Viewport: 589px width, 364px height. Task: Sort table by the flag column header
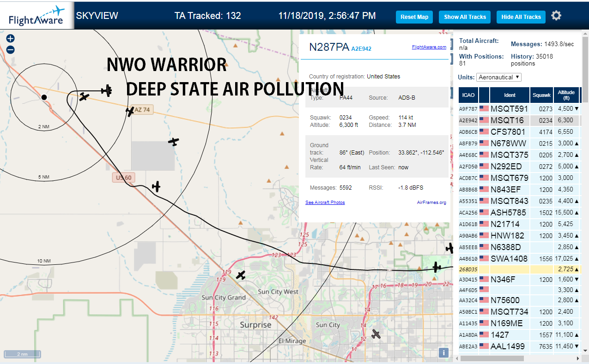[484, 95]
